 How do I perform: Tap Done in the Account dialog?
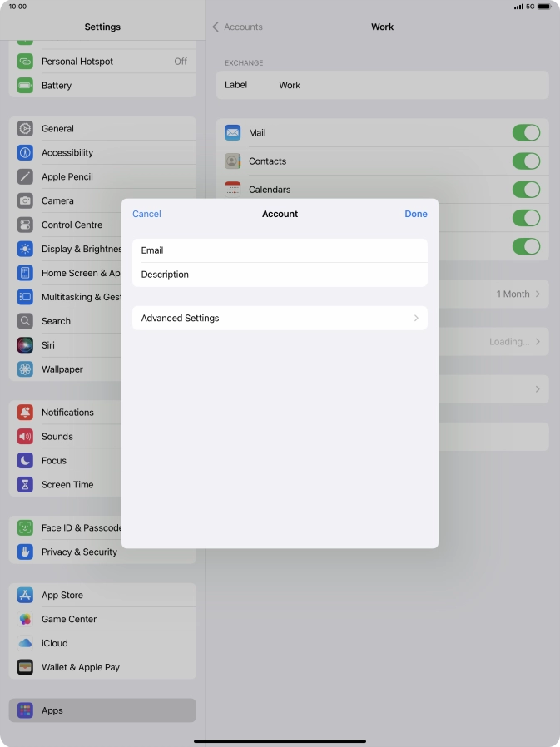tap(415, 215)
